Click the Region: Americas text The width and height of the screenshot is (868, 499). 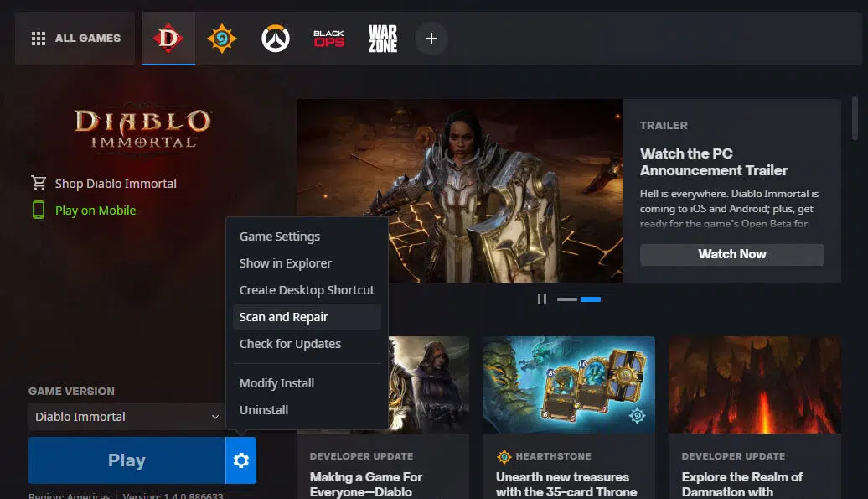70,496
